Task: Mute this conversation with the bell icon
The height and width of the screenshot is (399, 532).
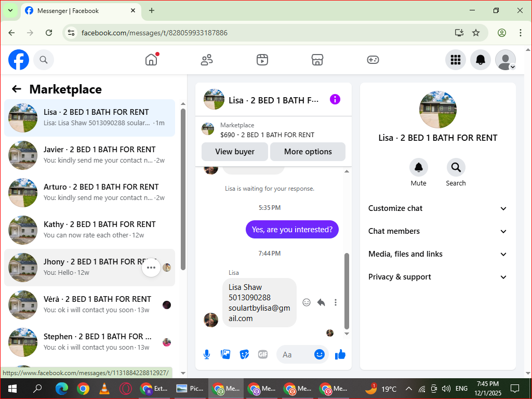Action: click(x=418, y=167)
